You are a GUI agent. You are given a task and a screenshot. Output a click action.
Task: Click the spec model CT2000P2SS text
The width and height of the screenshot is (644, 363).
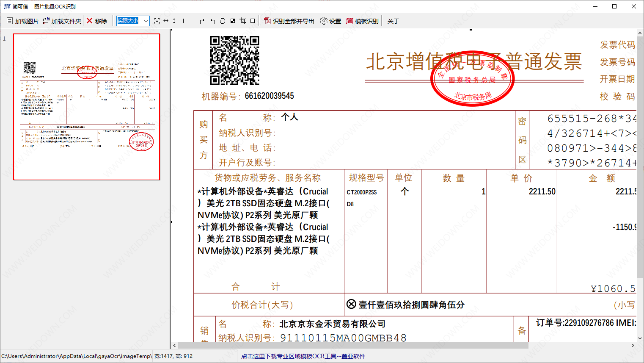point(362,192)
